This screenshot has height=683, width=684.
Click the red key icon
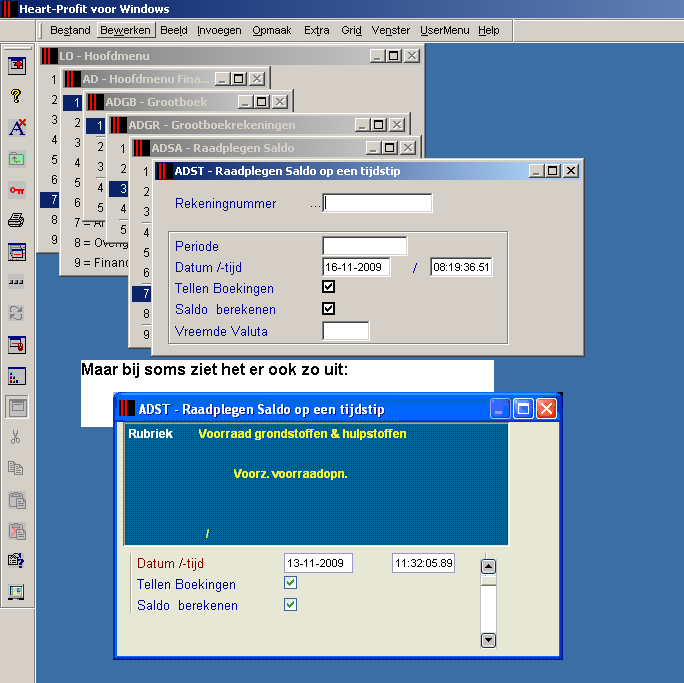click(17, 190)
